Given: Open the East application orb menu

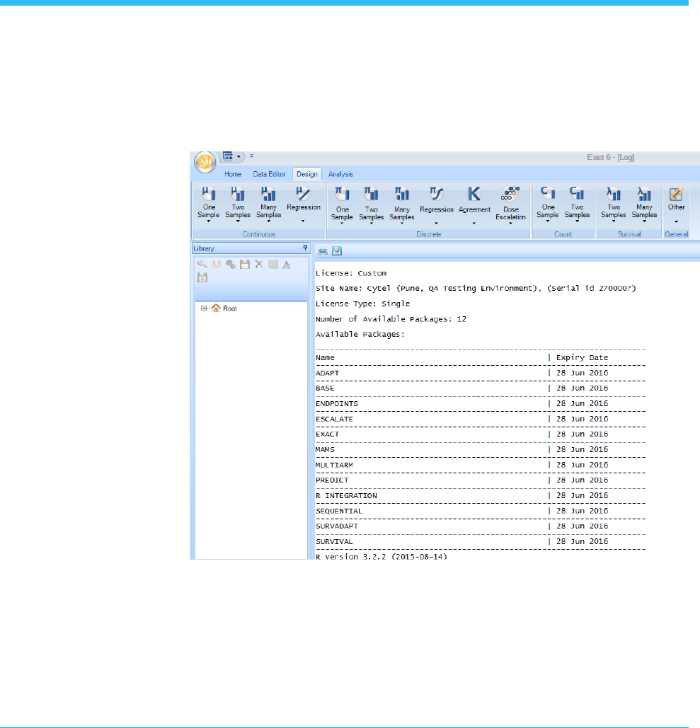Looking at the screenshot, I should click(x=205, y=161).
